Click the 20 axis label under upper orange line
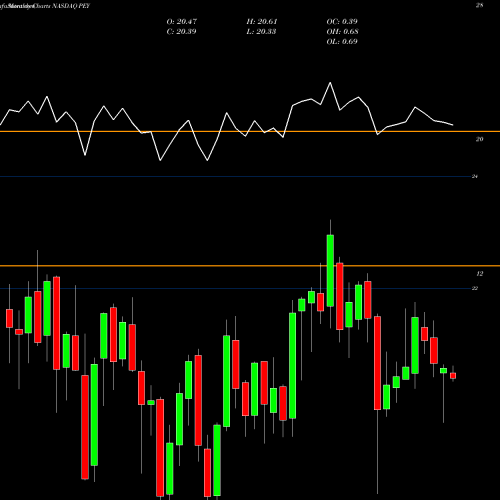The height and width of the screenshot is (500, 500). [479, 139]
